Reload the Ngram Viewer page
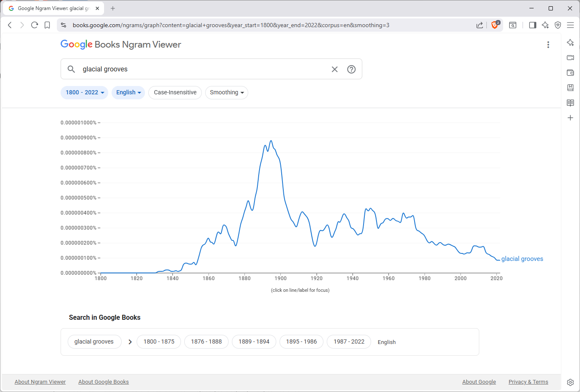The width and height of the screenshot is (580, 392). point(35,25)
